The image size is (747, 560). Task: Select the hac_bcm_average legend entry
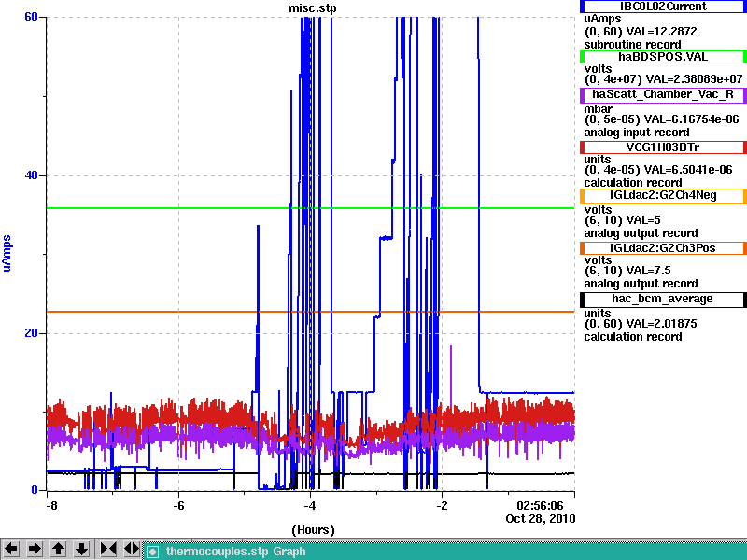[x=663, y=299]
